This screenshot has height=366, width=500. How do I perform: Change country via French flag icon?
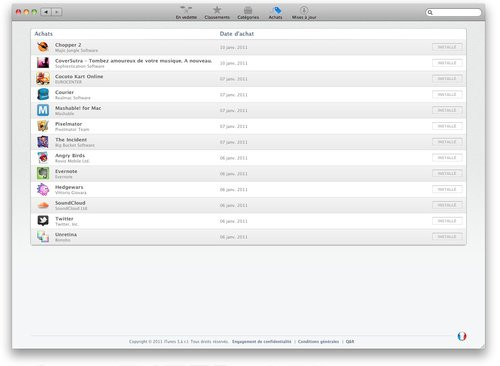[462, 336]
